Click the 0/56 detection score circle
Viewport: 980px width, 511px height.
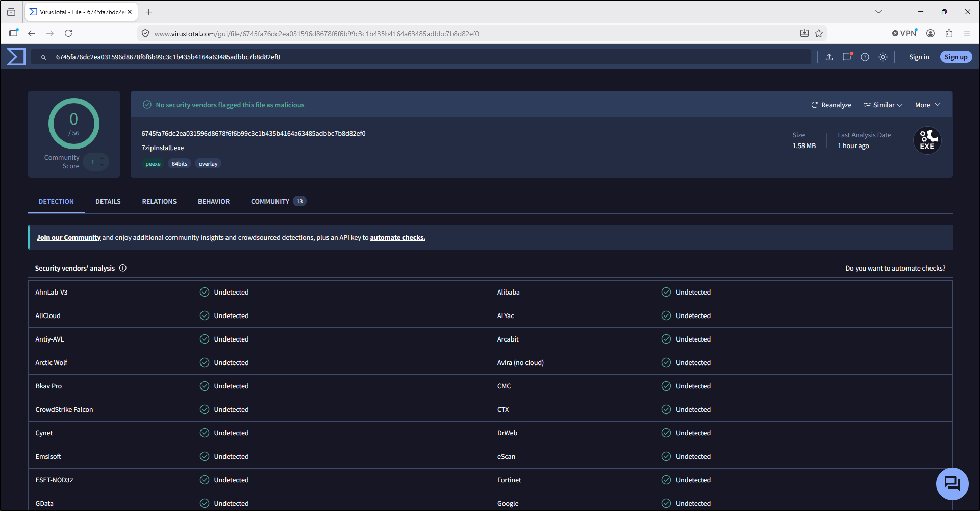(74, 124)
